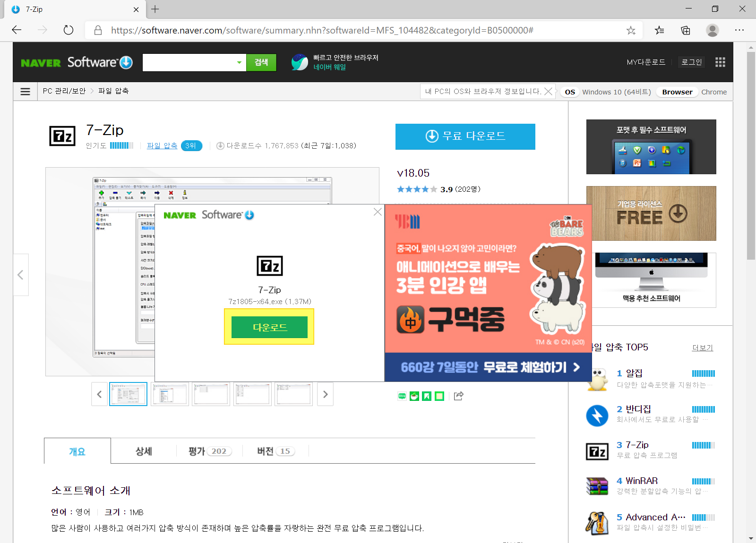Image resolution: width=756 pixels, height=543 pixels.
Task: Open PC 관리/보안 breadcrumb link
Action: tap(64, 91)
